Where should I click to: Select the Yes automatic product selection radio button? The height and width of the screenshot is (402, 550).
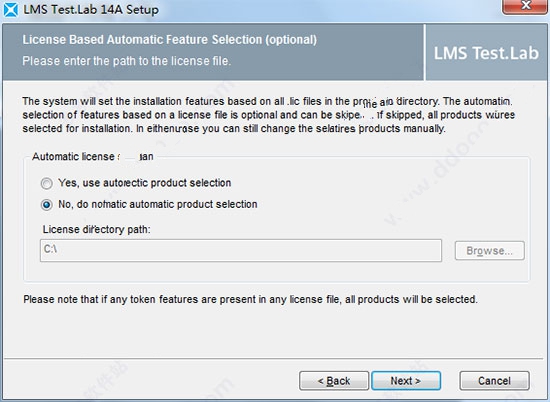(47, 183)
